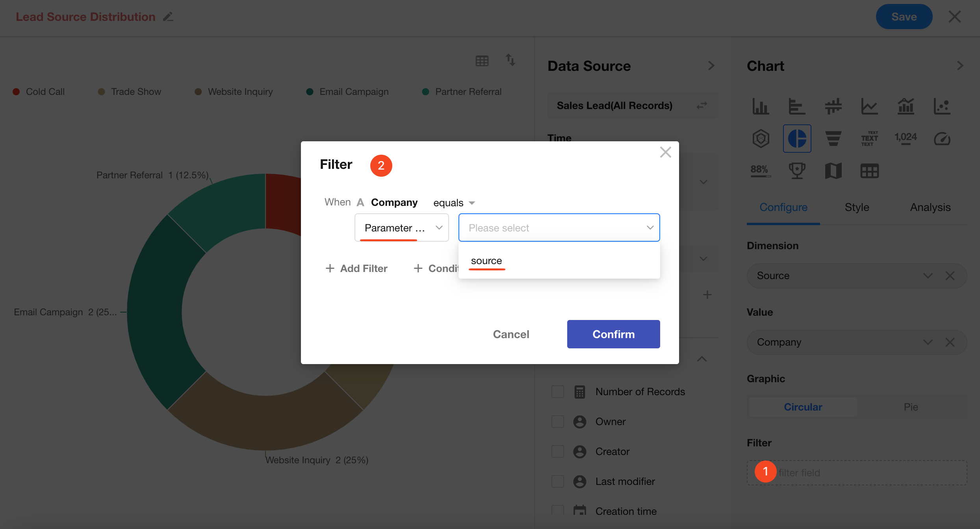Select the trophy ranking chart icon

pos(797,171)
